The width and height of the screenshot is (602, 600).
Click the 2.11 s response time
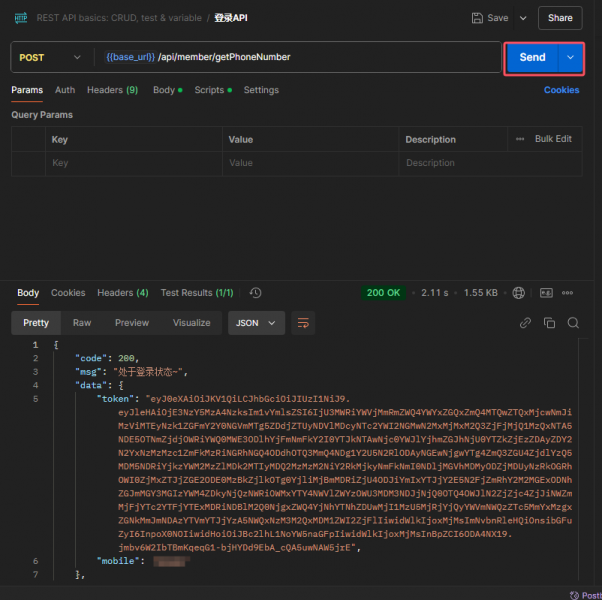click(435, 293)
